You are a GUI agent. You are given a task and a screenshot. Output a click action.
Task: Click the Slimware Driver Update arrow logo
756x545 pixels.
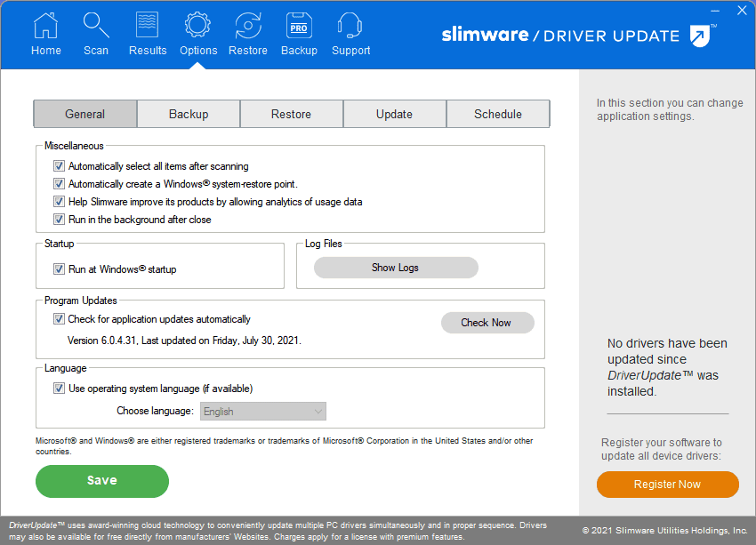(702, 36)
